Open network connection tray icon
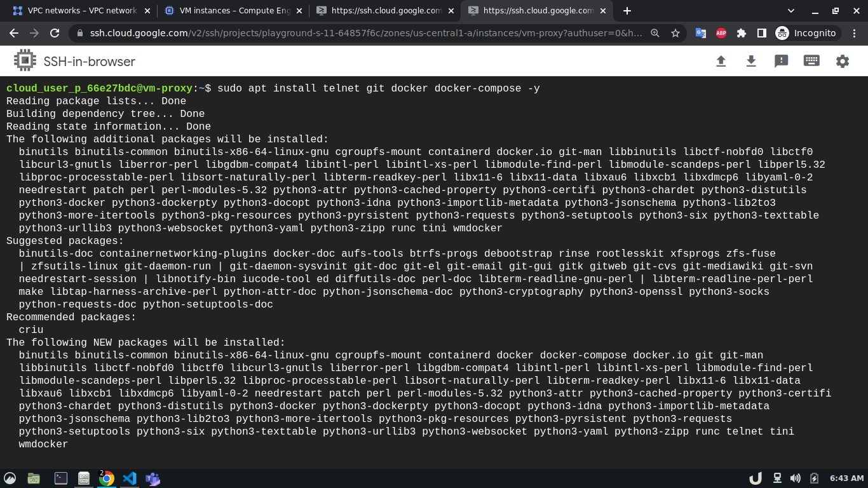Screen dimensions: 868x488 click(776, 478)
